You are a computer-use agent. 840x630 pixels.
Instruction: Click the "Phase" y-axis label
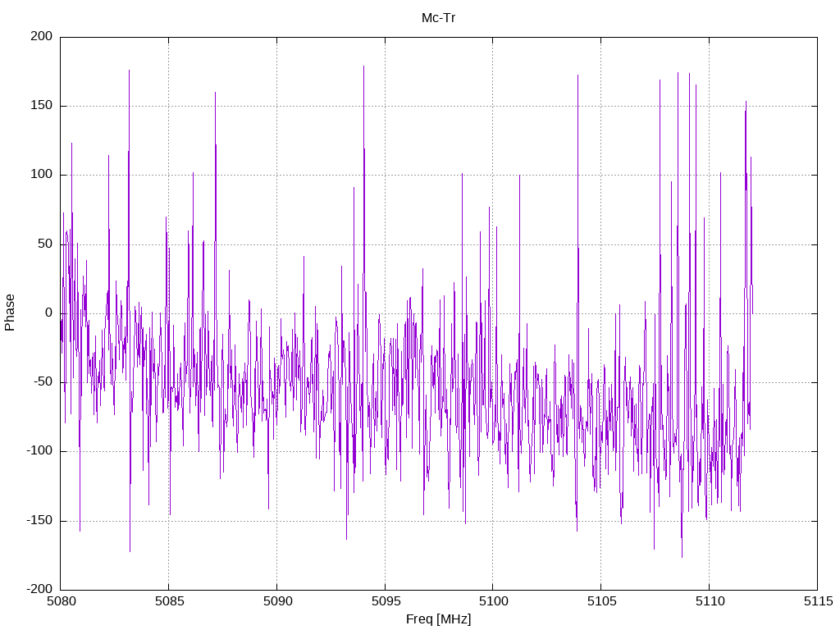10,313
